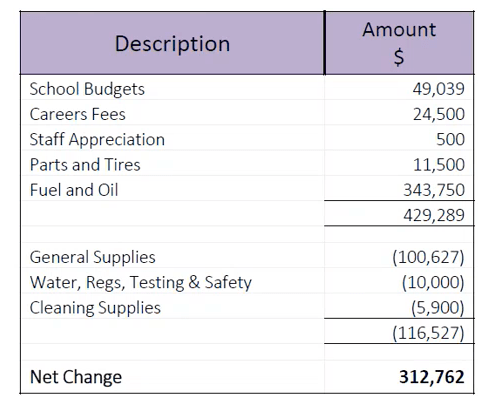Screen dimensions: 486x405
Task: Select the Staff Appreciation cell
Action: (x=172, y=139)
